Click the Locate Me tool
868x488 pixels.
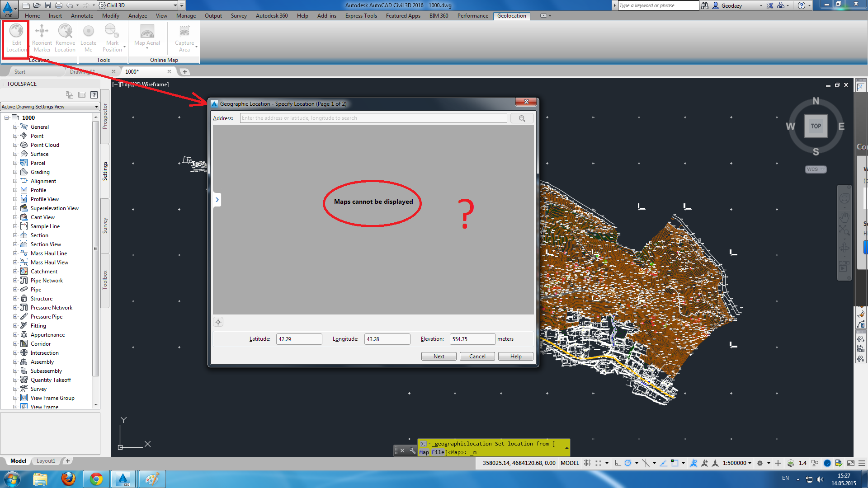[89, 38]
